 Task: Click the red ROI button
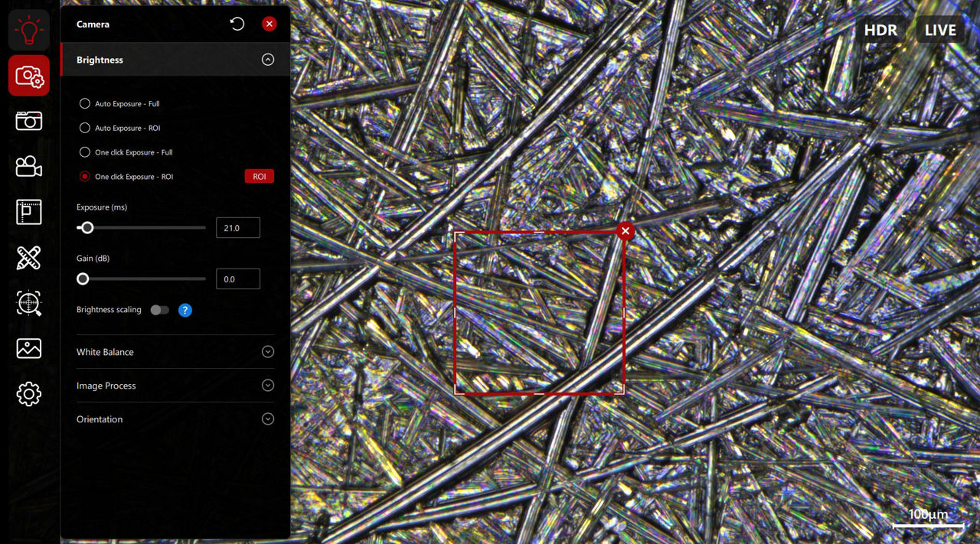pos(260,177)
